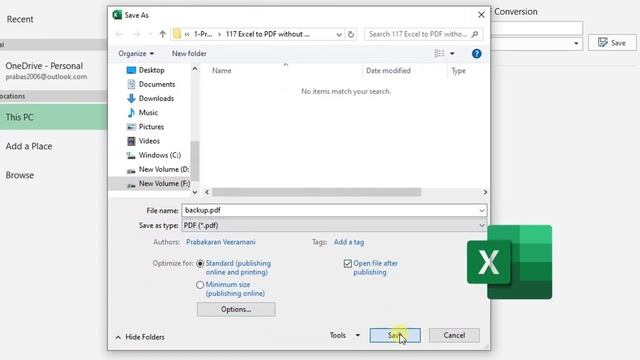Sort by Name column header
This screenshot has width=640, height=360.
click(222, 71)
